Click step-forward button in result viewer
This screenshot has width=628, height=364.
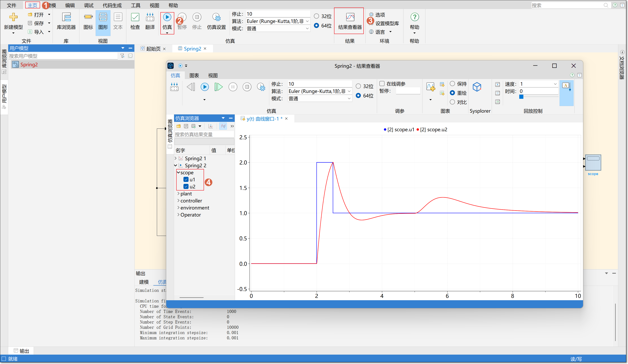(218, 87)
